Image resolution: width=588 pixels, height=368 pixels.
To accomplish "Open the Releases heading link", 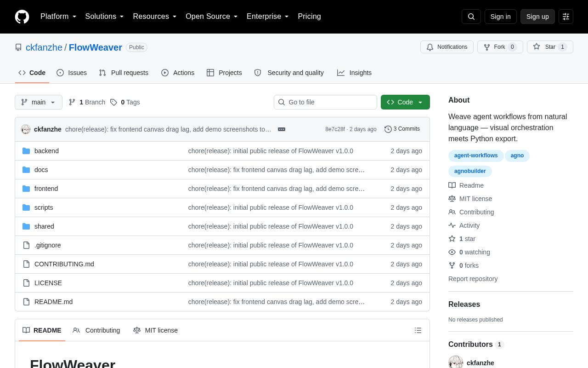I will point(464,305).
